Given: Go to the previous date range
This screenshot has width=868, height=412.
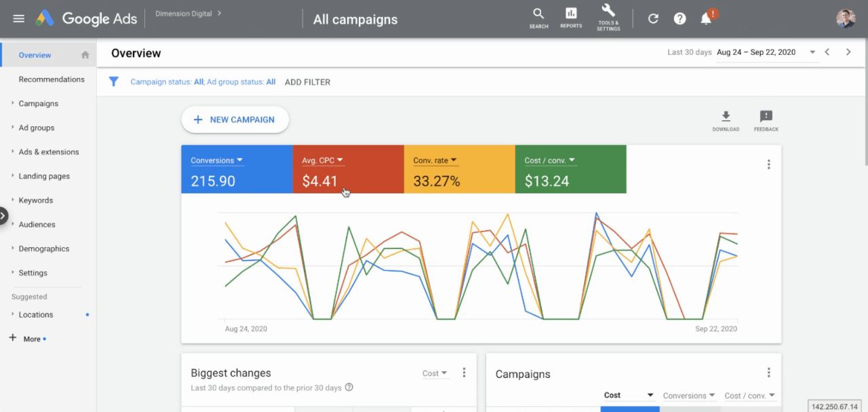Looking at the screenshot, I should coord(827,52).
